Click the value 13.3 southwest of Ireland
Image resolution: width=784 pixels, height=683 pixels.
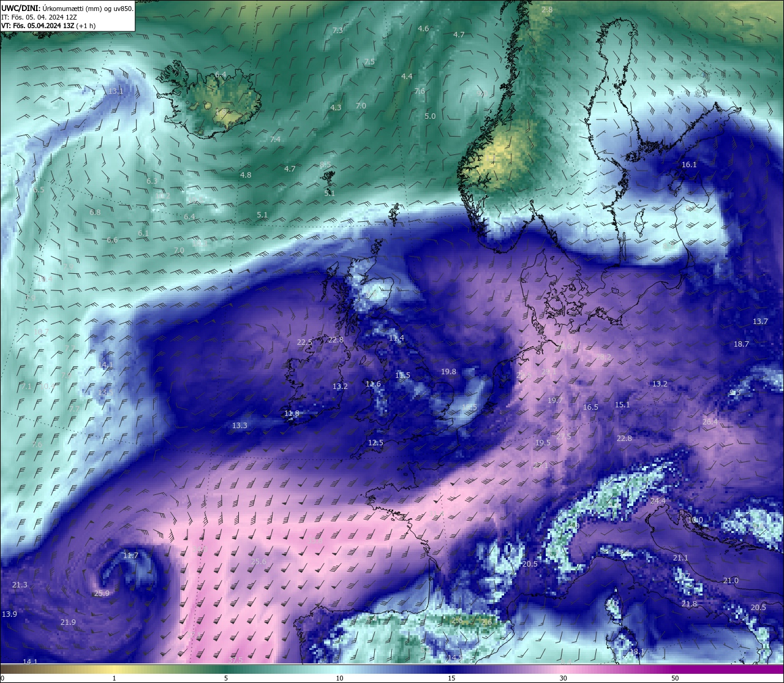(x=239, y=426)
